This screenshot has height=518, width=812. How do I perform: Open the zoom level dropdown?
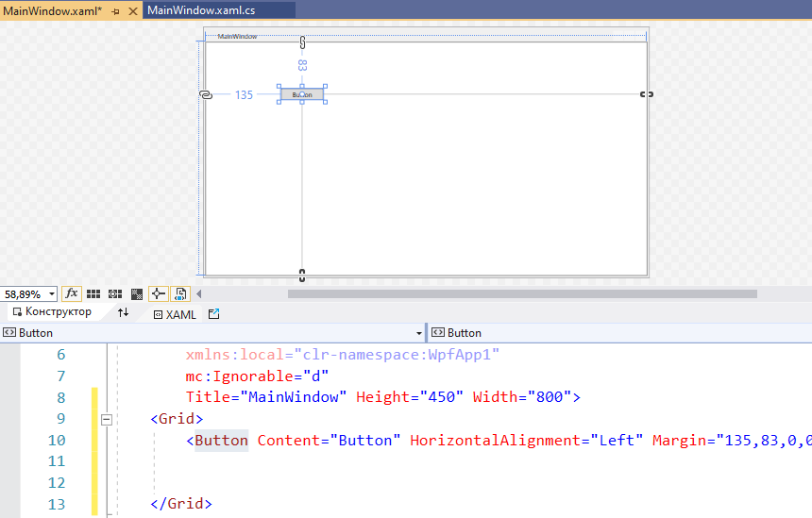click(51, 294)
